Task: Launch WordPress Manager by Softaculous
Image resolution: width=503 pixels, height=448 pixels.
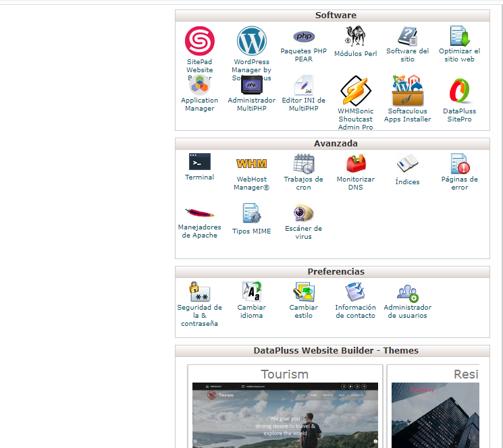Action: (251, 41)
